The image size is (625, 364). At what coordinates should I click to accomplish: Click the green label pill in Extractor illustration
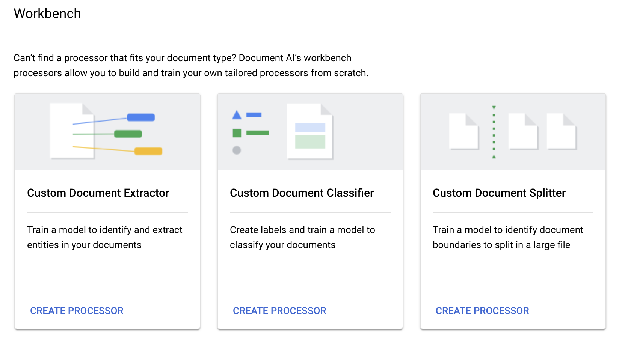(x=128, y=134)
